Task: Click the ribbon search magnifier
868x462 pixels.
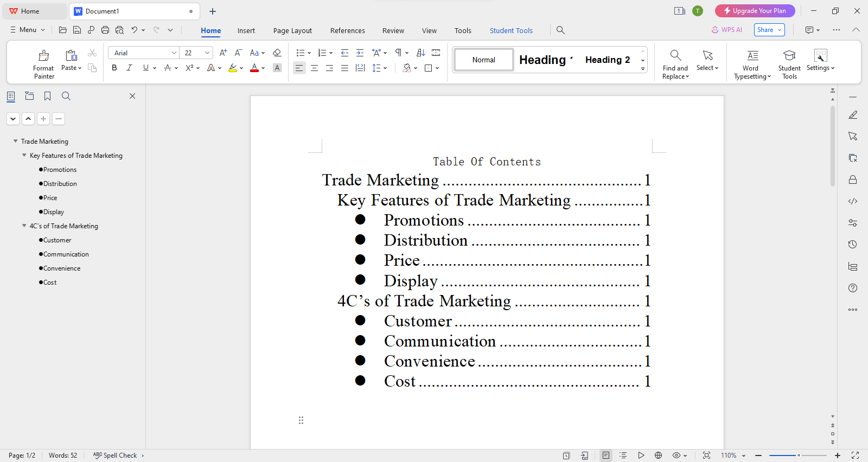Action: point(560,30)
